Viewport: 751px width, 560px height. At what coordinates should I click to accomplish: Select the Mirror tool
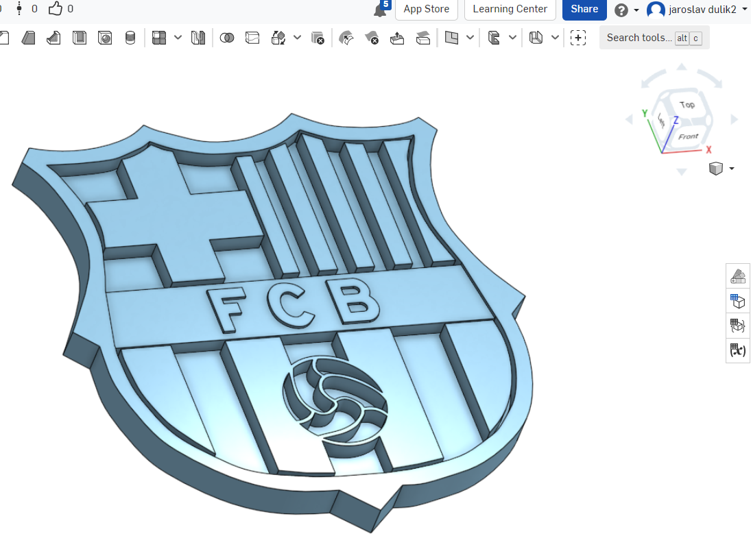[x=198, y=38]
